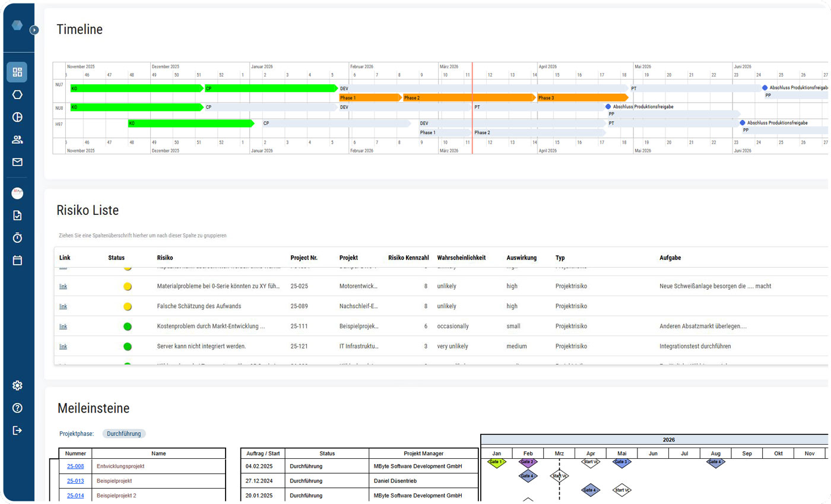The width and height of the screenshot is (831, 504).
Task: Click the logout icon at sidebar bottom
Action: pos(18,430)
